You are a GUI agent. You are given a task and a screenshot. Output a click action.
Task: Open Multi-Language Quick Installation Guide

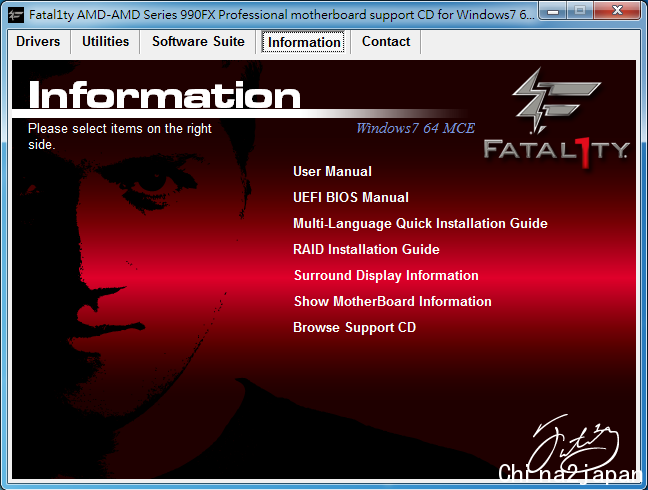tap(420, 224)
